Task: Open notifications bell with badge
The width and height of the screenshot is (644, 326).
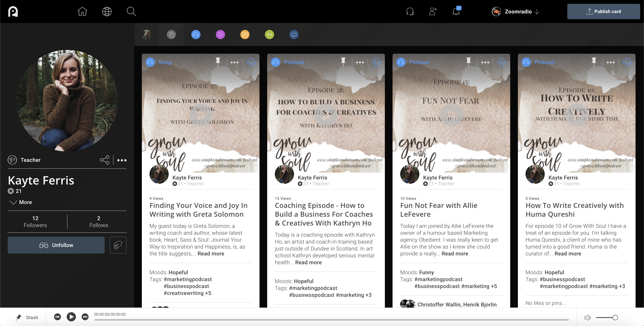Action: [456, 12]
